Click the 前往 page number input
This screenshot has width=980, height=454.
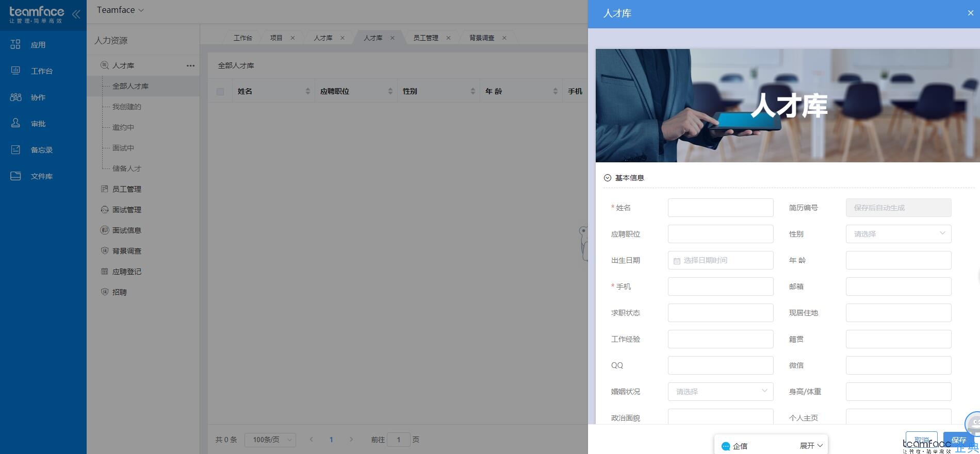tap(398, 440)
